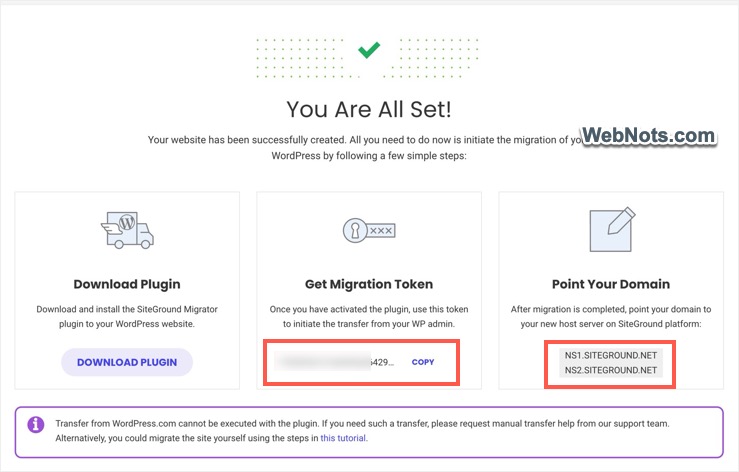Click the 'Download Plugin' card heading
The width and height of the screenshot is (739, 472).
click(127, 284)
